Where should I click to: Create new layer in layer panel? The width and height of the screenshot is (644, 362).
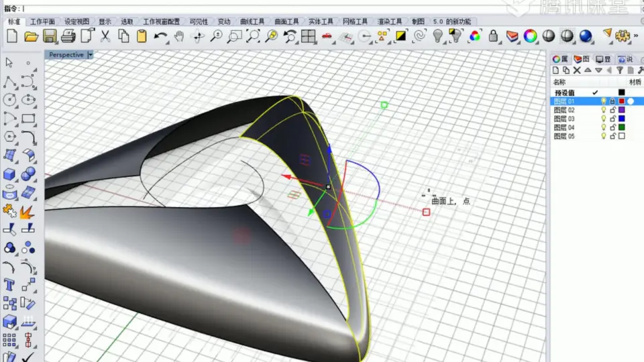[555, 70]
